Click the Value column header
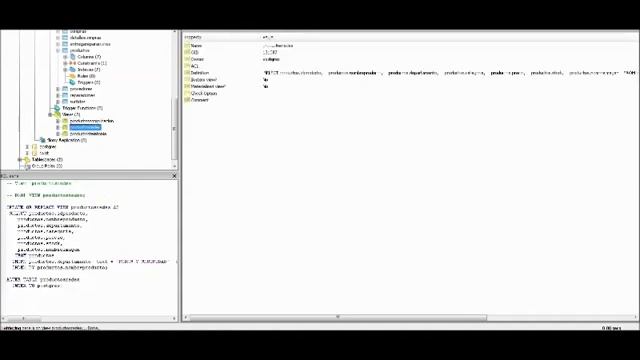 (268, 38)
